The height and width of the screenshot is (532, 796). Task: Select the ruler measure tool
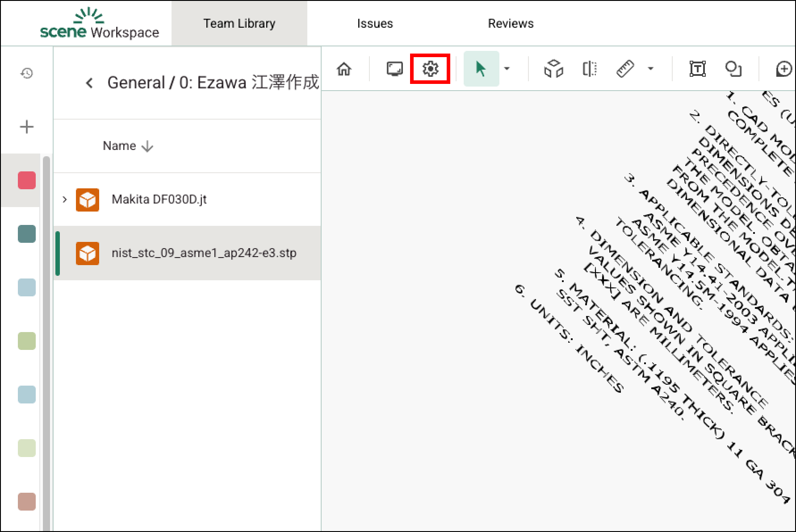(625, 69)
